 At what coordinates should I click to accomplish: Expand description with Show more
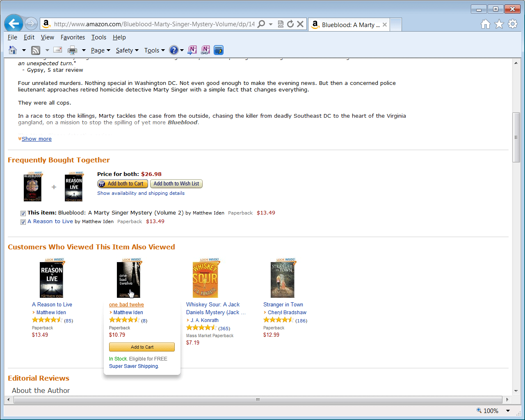37,139
